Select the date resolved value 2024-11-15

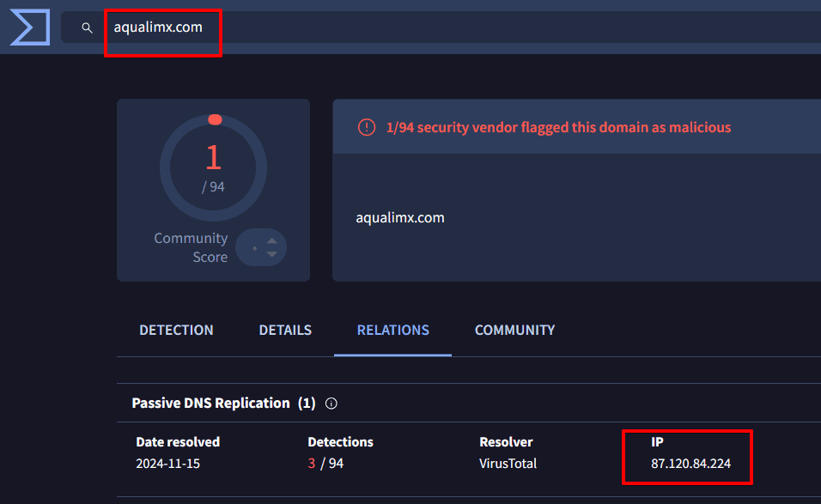click(168, 464)
